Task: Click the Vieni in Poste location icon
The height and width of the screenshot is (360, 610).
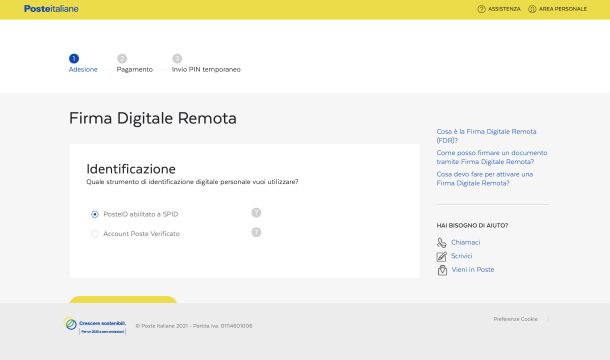Action: [442, 270]
